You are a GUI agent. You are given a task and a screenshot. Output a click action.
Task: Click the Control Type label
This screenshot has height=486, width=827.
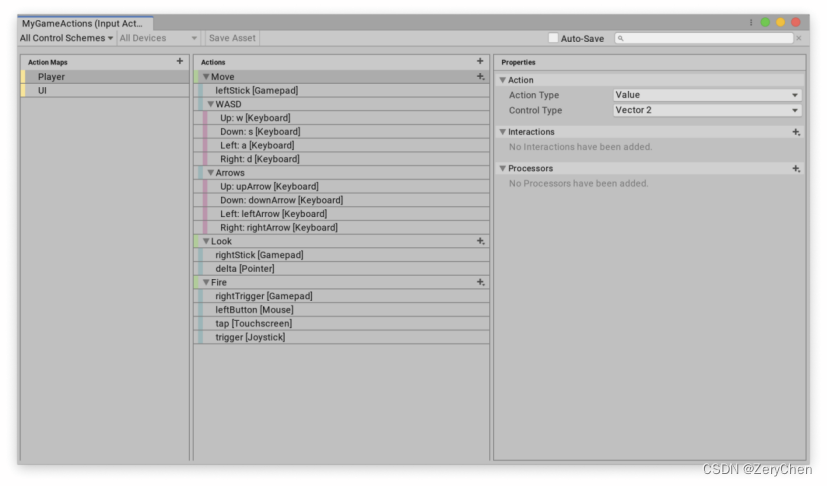coord(535,110)
